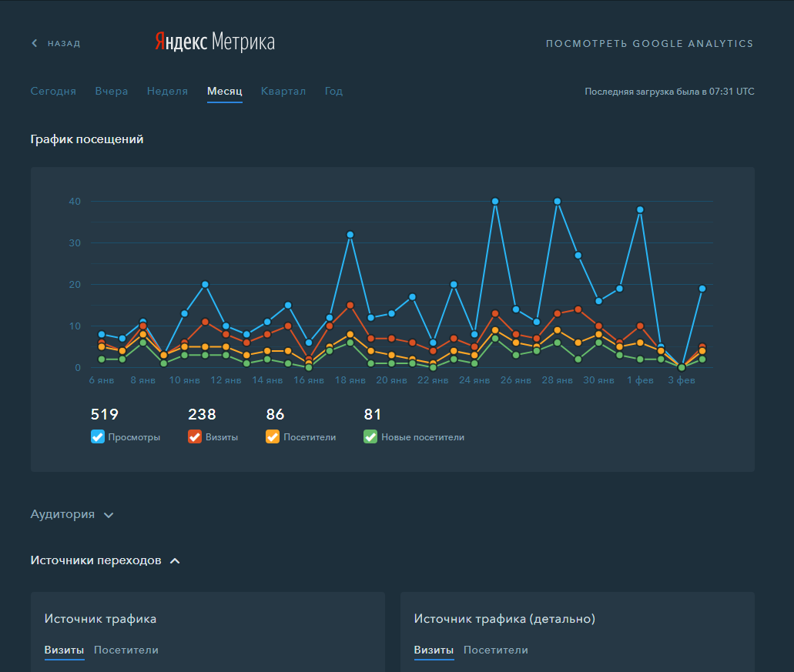Viewport: 794px width, 672px height.
Task: Go back via the Назад link
Action: click(64, 44)
